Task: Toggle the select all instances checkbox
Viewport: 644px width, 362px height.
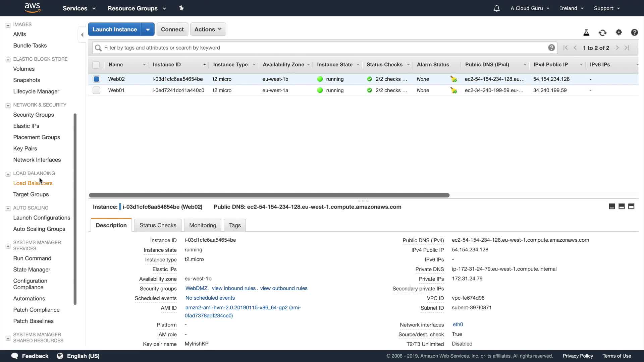Action: click(x=96, y=65)
